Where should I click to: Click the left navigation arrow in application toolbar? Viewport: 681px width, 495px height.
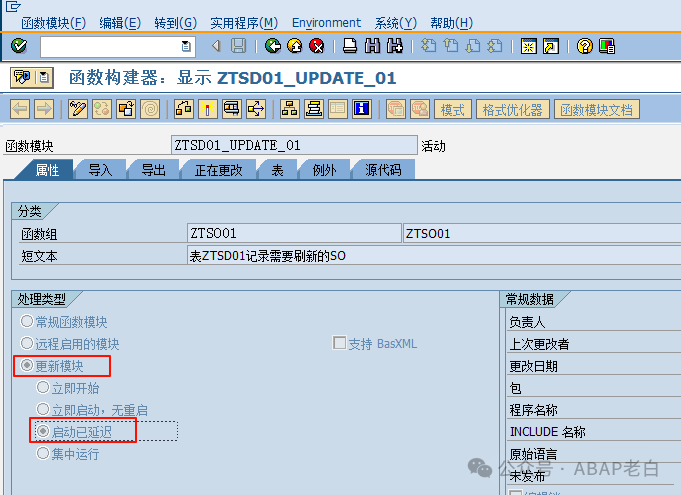[x=20, y=109]
